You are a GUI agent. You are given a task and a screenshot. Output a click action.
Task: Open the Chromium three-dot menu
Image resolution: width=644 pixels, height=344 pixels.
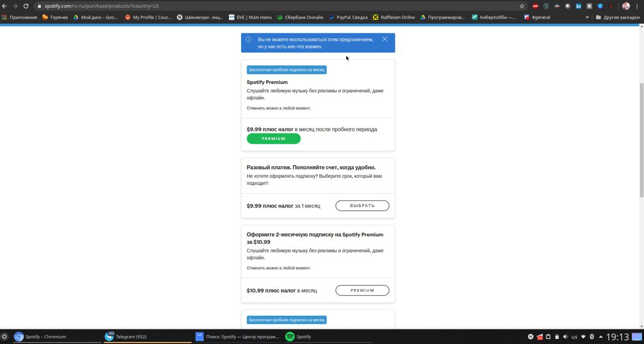(637, 6)
